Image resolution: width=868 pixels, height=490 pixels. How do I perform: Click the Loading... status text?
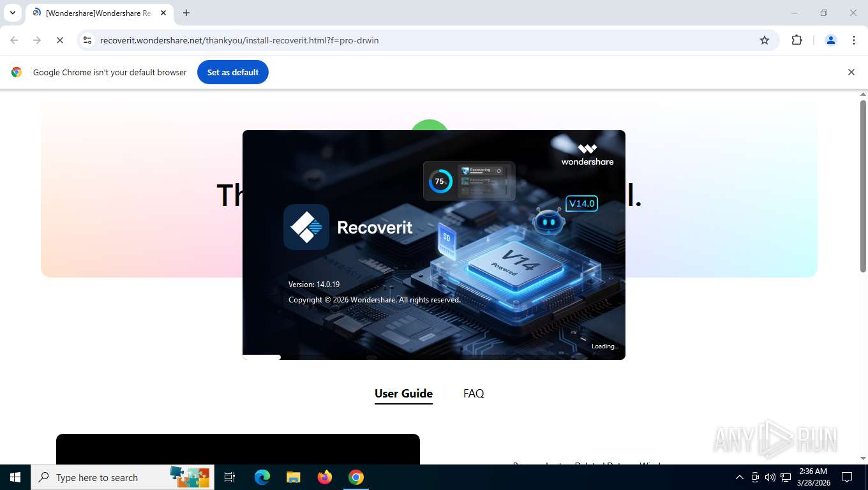click(605, 346)
